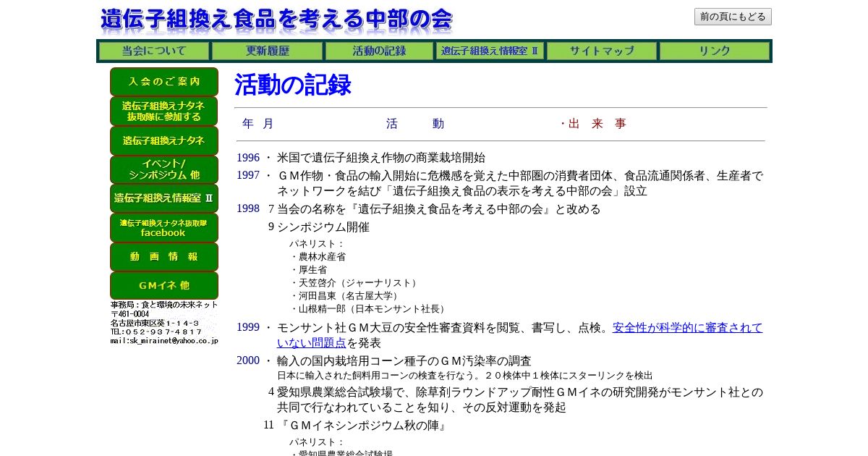Click the 活動の記録 page heading
The width and height of the screenshot is (868, 456).
pyautogui.click(x=293, y=85)
